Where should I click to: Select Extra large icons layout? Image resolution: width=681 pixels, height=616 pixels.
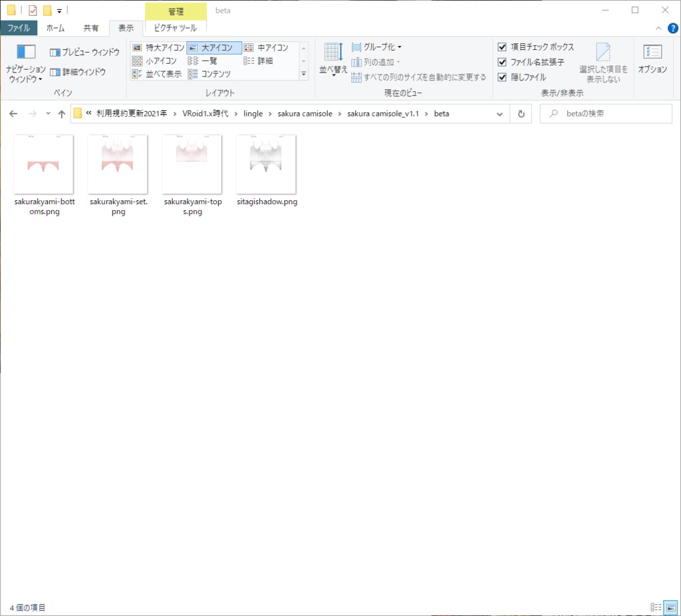click(158, 48)
